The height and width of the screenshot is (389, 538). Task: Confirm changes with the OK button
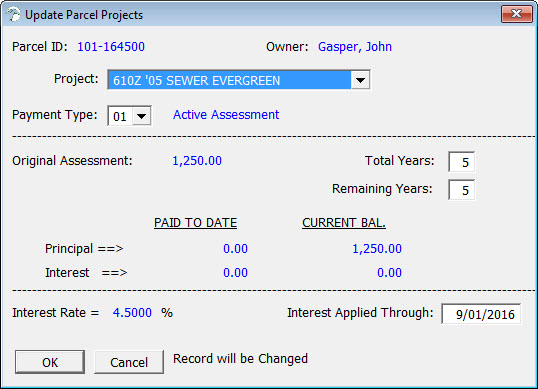pos(50,362)
